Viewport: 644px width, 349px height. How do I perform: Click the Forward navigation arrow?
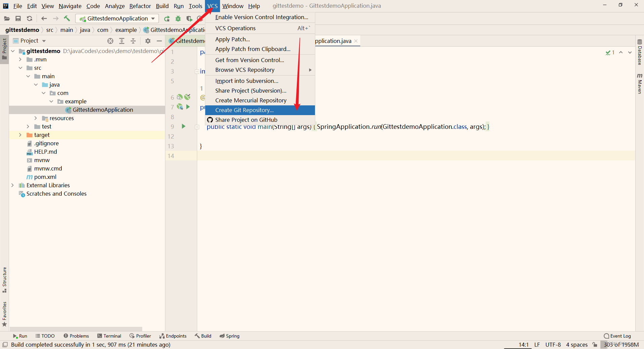click(x=56, y=18)
